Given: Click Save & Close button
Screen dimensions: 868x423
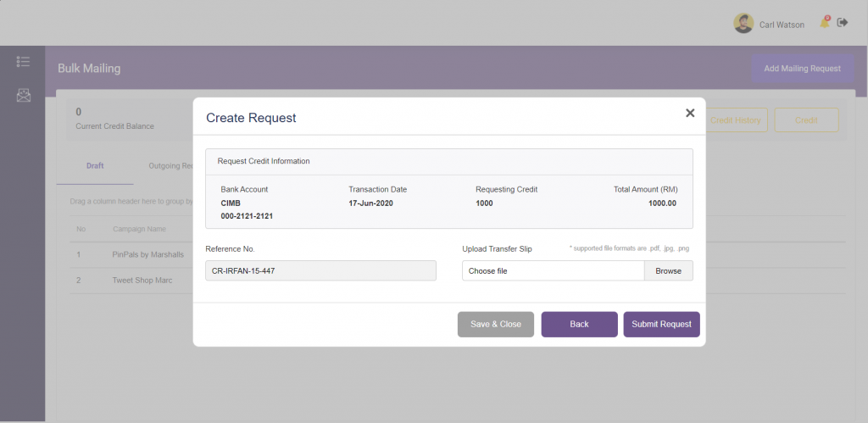Looking at the screenshot, I should 496,324.
